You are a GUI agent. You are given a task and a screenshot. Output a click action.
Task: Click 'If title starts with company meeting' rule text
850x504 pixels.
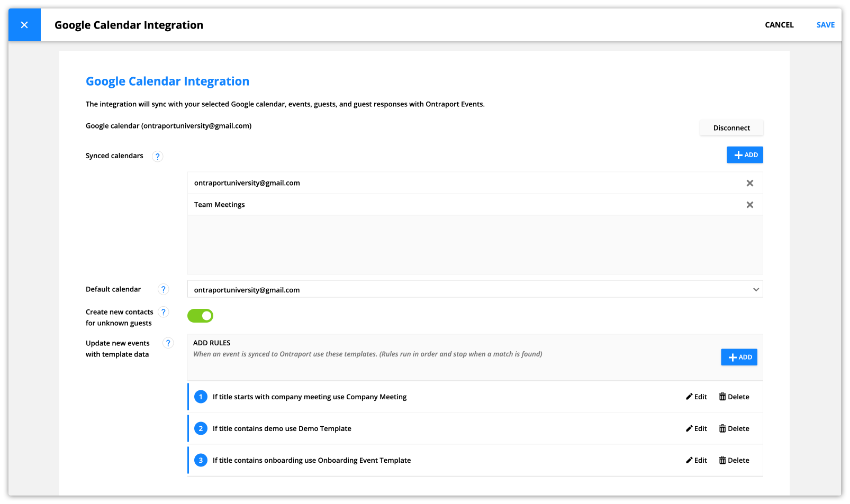point(310,397)
